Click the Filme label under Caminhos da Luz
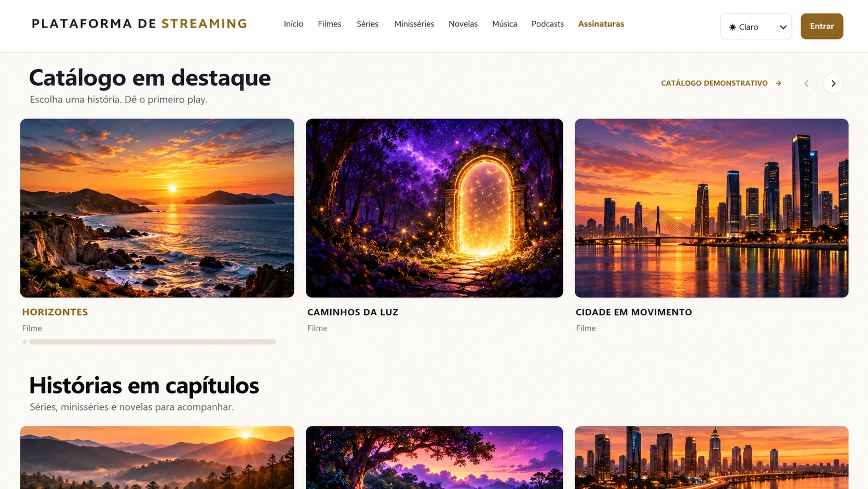Image resolution: width=868 pixels, height=489 pixels. 317,328
